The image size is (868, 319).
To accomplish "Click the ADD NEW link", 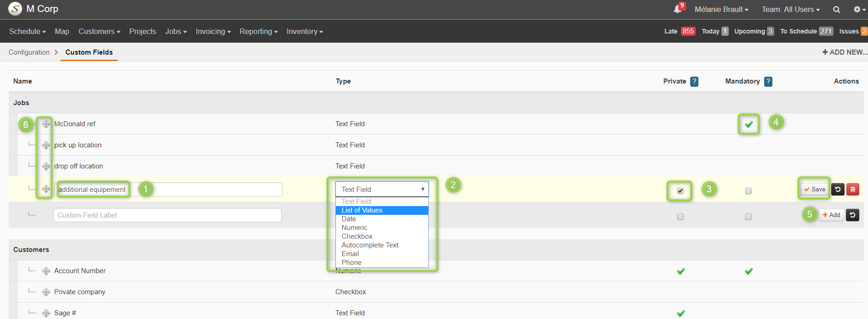I will [x=845, y=52].
